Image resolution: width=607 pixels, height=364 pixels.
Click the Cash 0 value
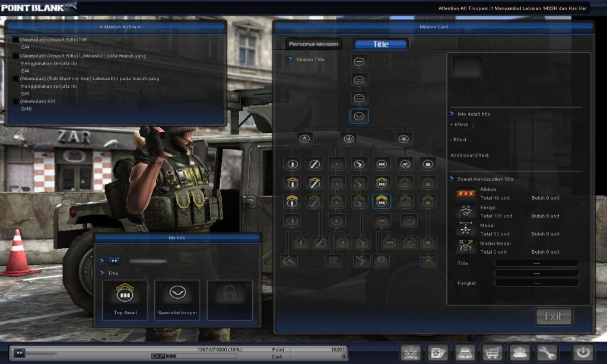coord(343,357)
